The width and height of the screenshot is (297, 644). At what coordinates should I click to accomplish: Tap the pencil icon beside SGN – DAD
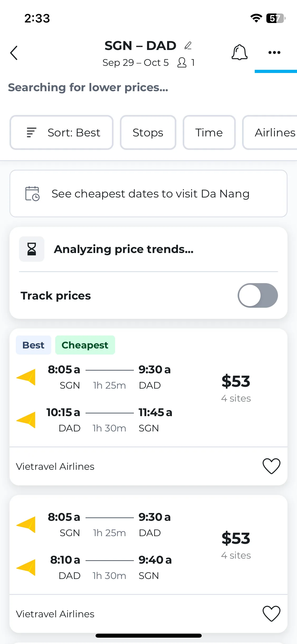tap(188, 46)
